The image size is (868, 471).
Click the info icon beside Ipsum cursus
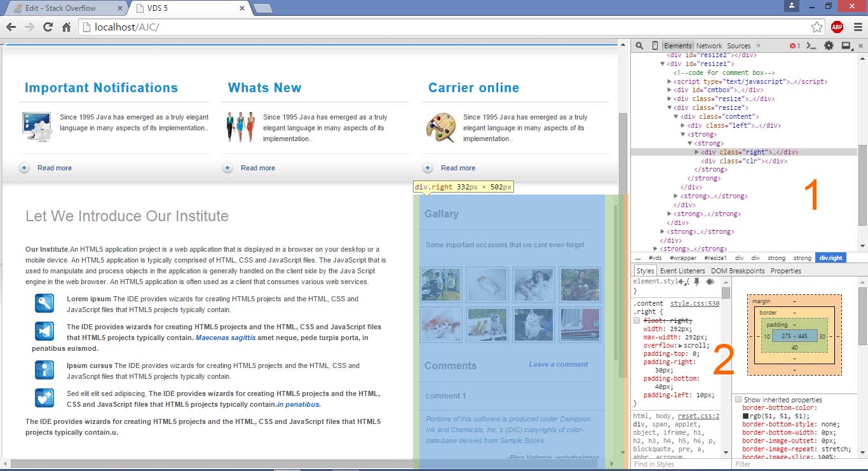[x=44, y=370]
